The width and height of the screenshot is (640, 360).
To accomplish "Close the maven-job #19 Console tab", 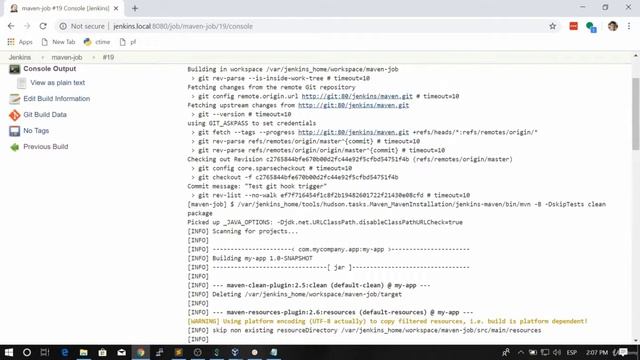I will (116, 8).
